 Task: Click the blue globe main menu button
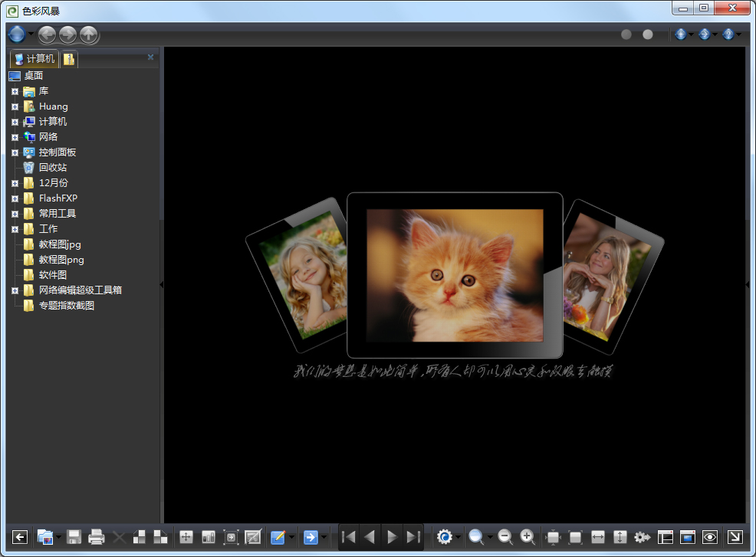[16, 34]
